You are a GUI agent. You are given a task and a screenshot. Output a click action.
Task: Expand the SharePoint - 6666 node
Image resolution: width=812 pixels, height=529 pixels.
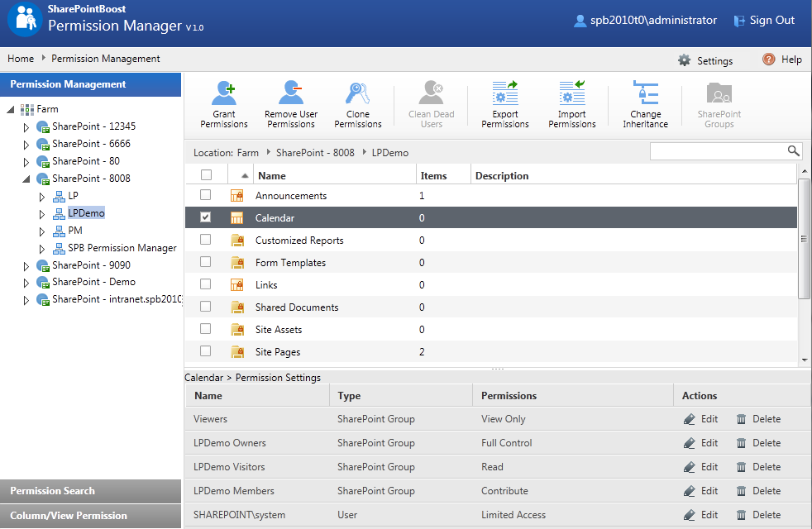(26, 145)
